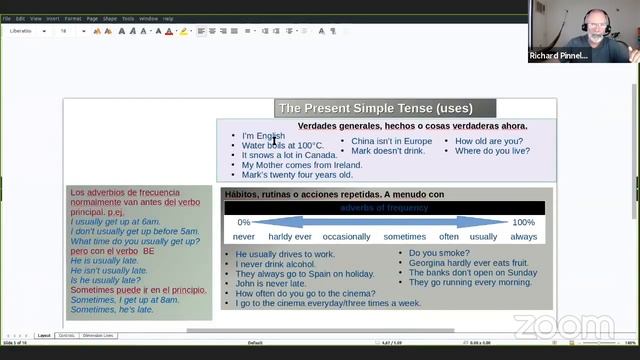Switch to the Layout layer tab
This screenshot has height=360, width=640.
pos(44,336)
